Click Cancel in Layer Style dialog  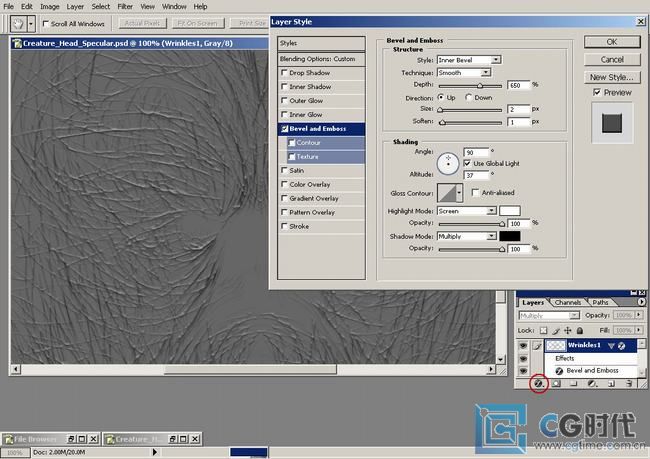(612, 60)
